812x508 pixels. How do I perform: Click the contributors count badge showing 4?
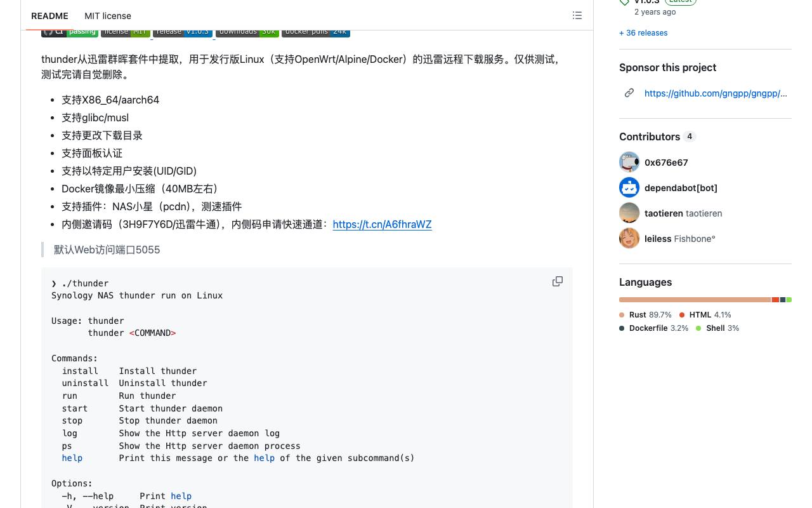click(x=690, y=137)
